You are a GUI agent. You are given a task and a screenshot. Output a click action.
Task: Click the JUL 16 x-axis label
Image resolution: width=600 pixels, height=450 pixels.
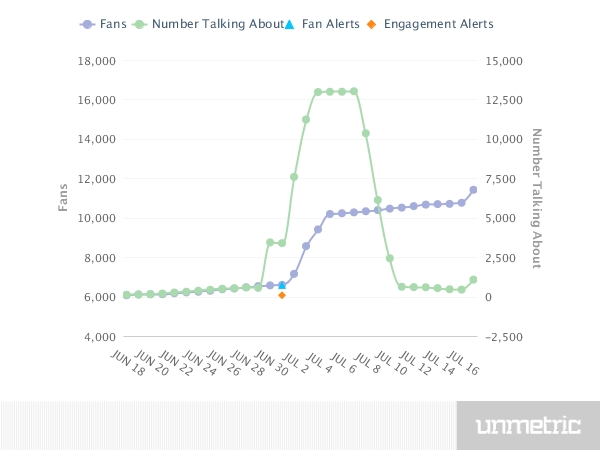(x=463, y=364)
